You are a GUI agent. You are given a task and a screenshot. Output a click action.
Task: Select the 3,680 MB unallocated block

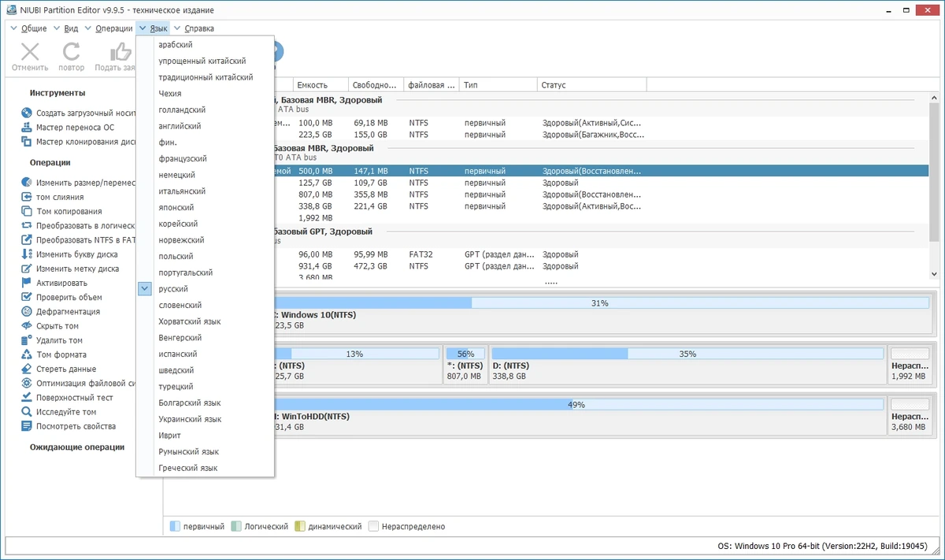(909, 416)
